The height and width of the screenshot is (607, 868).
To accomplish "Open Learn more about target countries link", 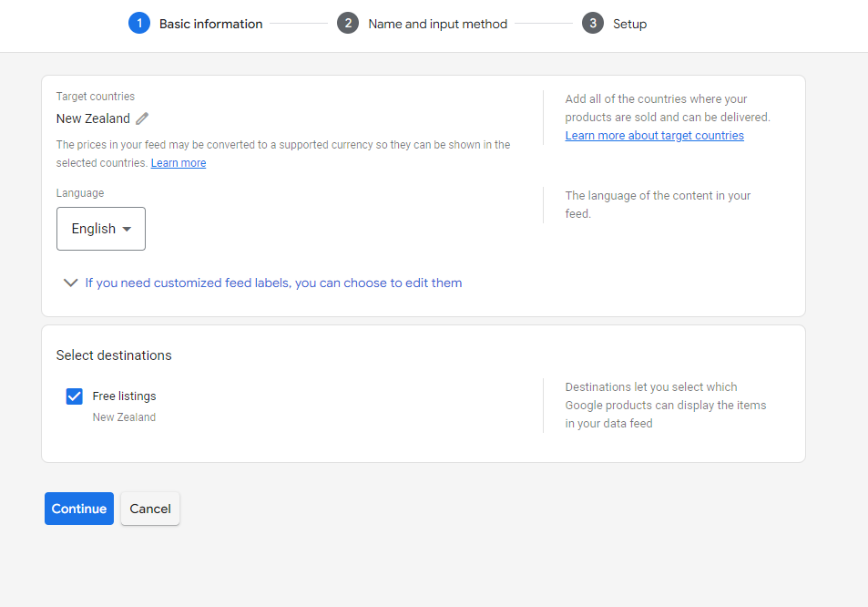I will (x=654, y=136).
